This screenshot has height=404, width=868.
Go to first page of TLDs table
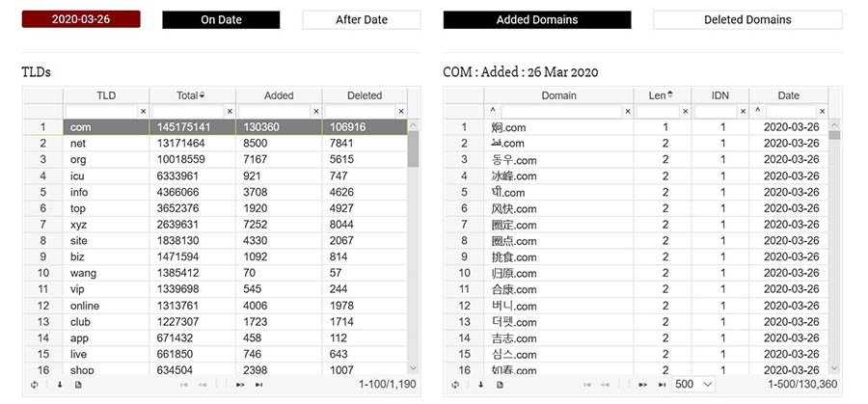[184, 385]
